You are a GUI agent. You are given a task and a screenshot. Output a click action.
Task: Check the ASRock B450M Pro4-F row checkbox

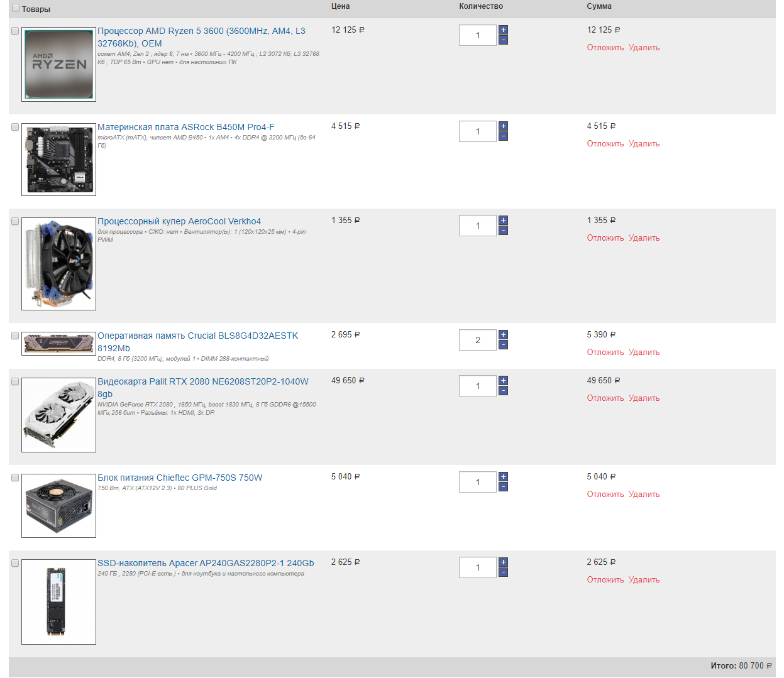pyautogui.click(x=15, y=127)
